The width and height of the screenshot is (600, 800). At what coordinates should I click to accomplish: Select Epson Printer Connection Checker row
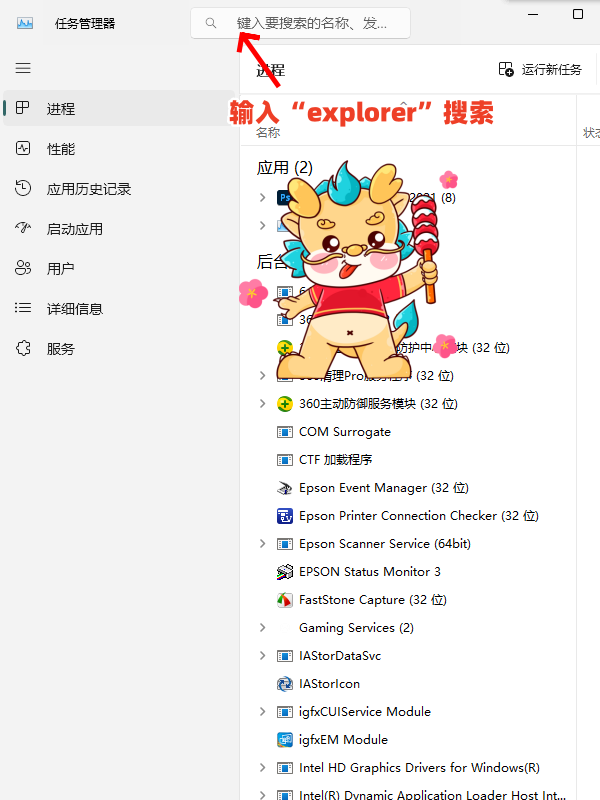point(408,516)
